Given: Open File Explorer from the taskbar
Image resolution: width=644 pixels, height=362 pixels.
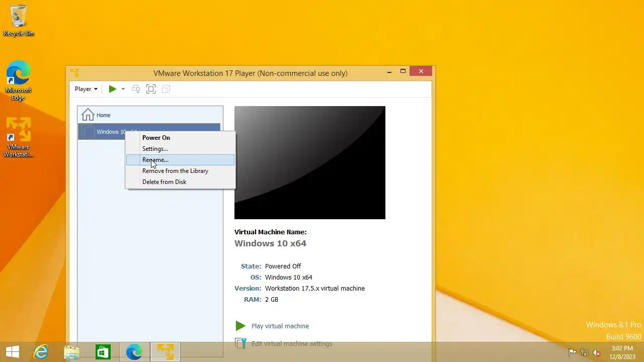Looking at the screenshot, I should point(72,352).
